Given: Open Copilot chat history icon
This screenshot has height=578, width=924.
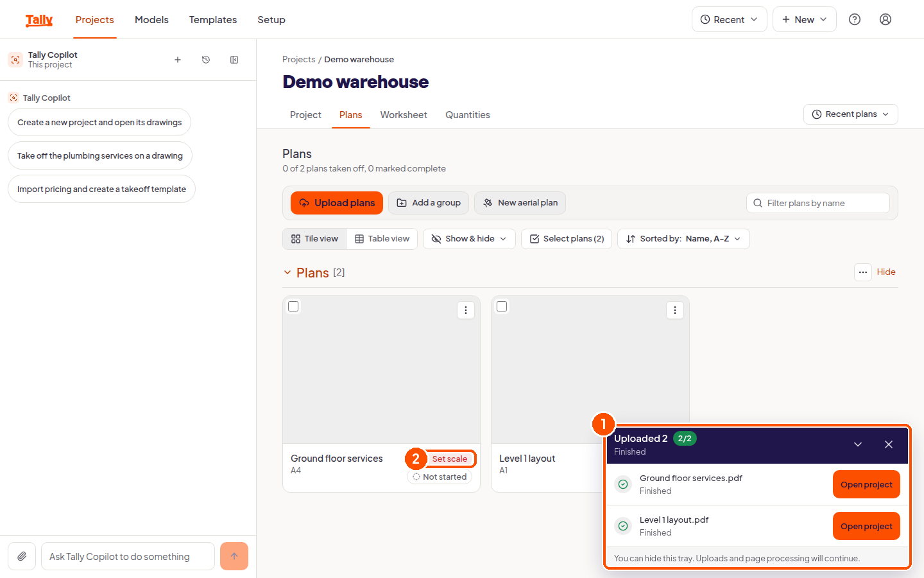Looking at the screenshot, I should 206,60.
